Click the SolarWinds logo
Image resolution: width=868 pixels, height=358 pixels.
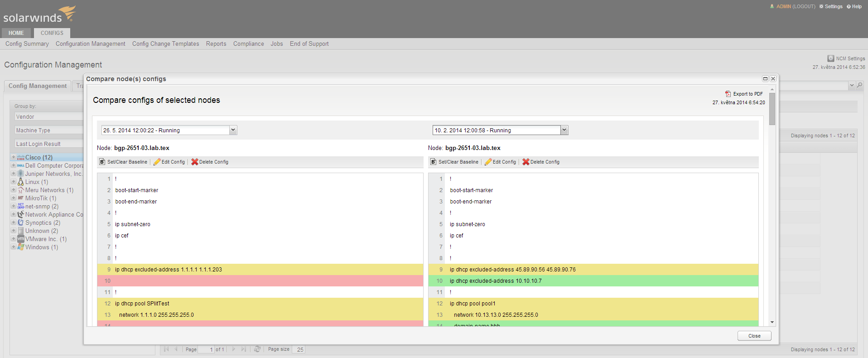[39, 14]
